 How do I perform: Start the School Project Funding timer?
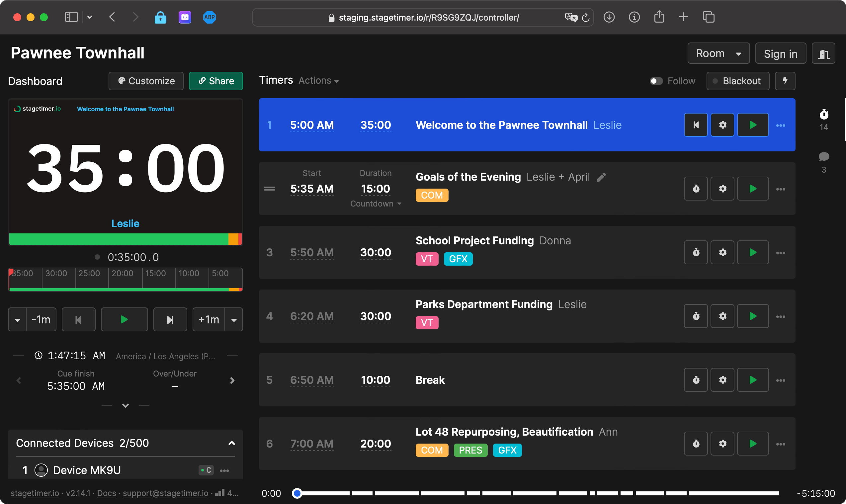coord(753,252)
